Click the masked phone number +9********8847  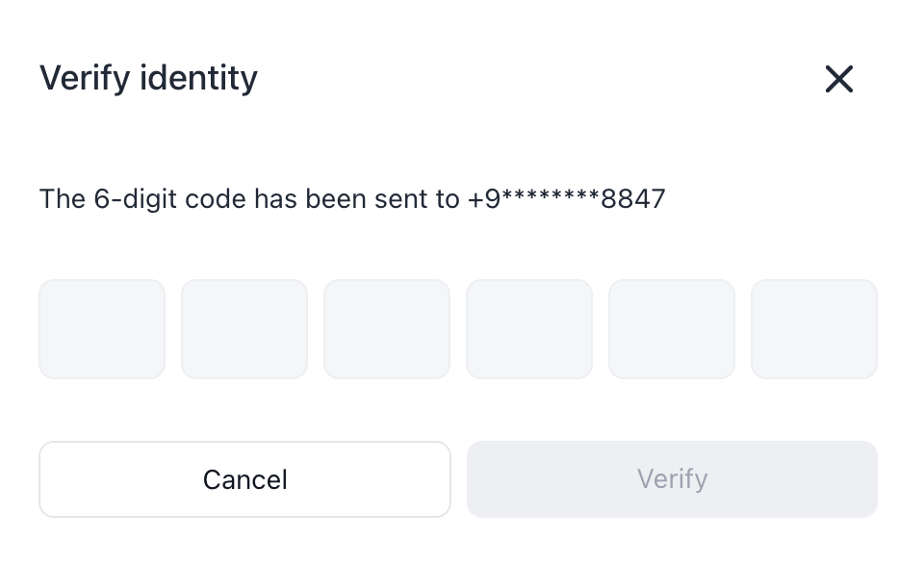[x=566, y=199]
